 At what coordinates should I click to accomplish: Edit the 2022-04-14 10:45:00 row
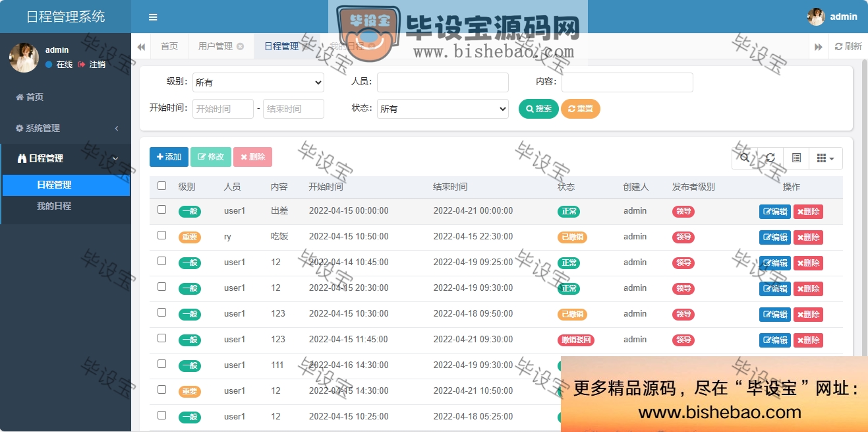pos(775,263)
